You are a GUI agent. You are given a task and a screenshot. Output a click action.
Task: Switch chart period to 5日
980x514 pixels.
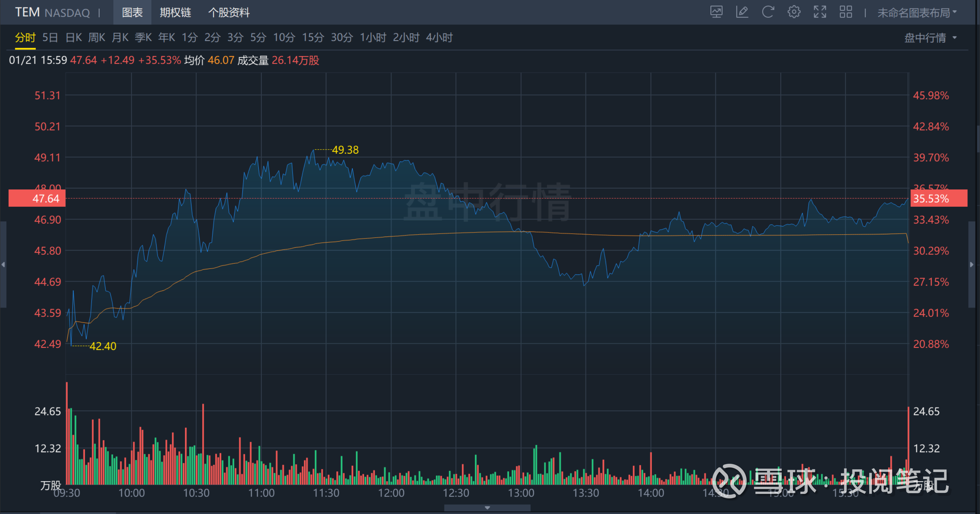click(50, 38)
